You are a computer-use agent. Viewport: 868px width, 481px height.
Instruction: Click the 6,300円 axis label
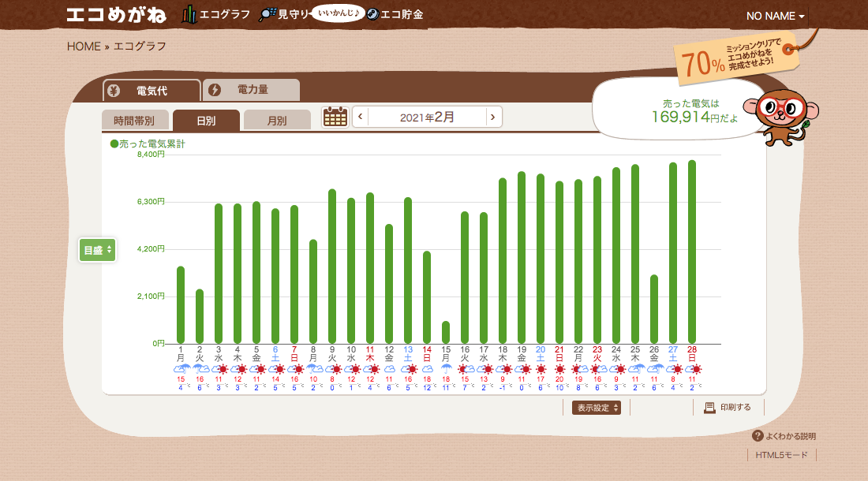tap(152, 202)
